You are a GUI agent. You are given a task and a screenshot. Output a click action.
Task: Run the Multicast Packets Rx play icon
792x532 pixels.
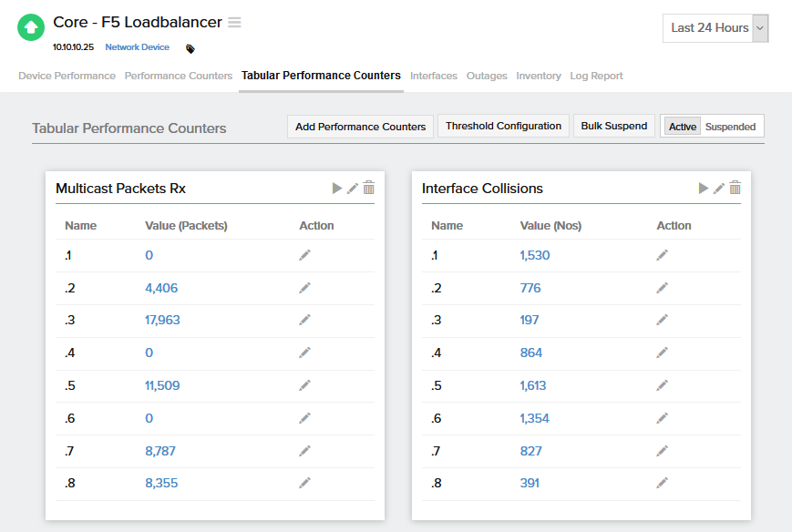click(337, 188)
